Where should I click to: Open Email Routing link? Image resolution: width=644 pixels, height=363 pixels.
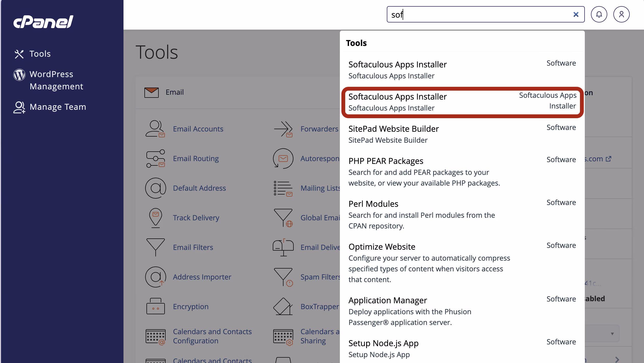pos(196,159)
